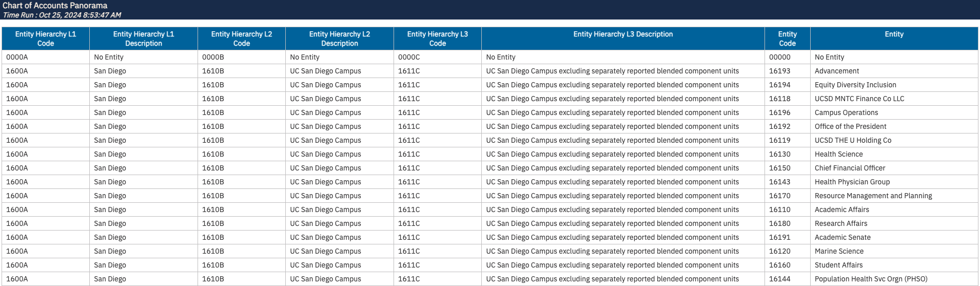Select the Office of the President cell

click(x=850, y=127)
